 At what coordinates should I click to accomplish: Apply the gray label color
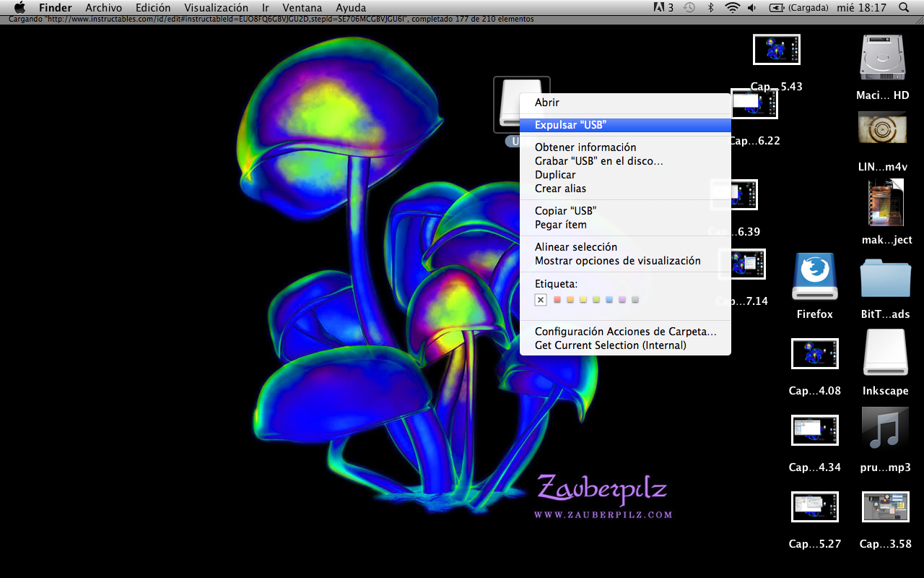pyautogui.click(x=635, y=300)
